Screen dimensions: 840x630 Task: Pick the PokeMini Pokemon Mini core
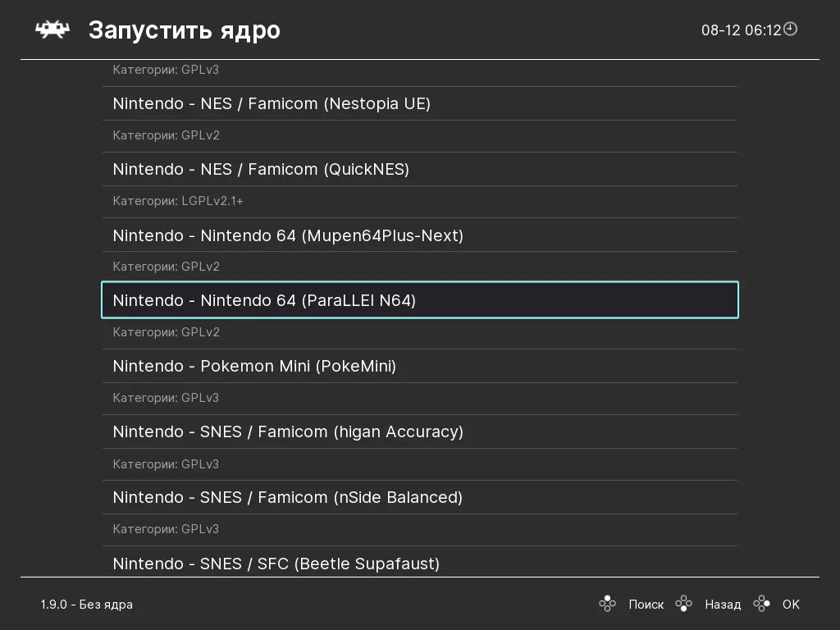(x=254, y=366)
